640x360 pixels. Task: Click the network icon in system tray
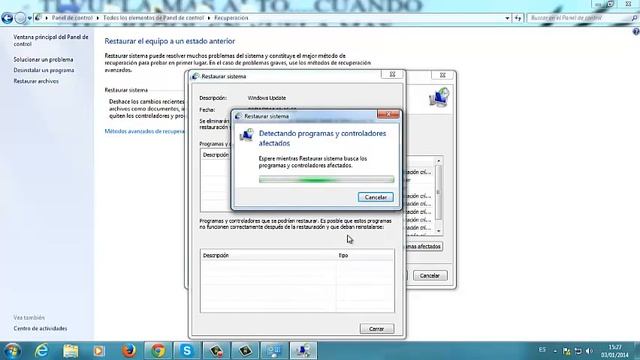click(x=578, y=351)
